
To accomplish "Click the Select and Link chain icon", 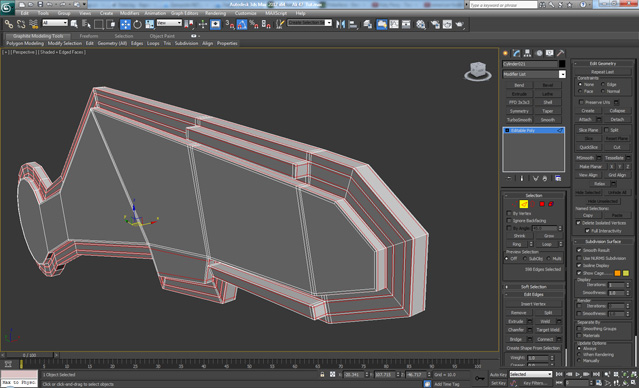I will pyautogui.click(x=9, y=24).
